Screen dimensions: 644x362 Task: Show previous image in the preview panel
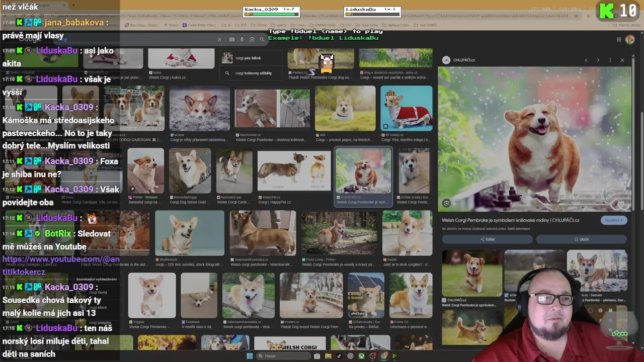coord(586,60)
